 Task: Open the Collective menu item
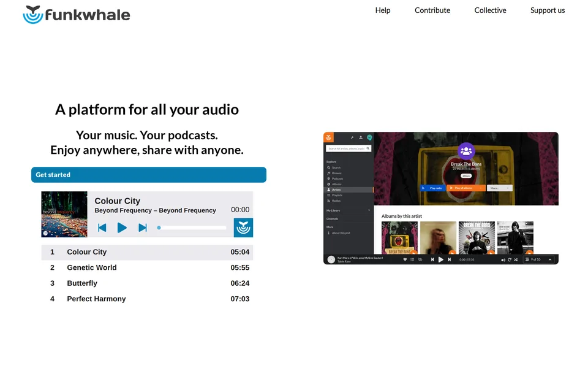click(490, 10)
